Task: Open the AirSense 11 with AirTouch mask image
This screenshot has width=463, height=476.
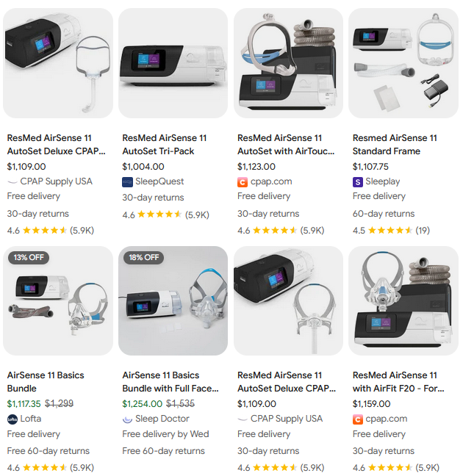Action: [288, 63]
